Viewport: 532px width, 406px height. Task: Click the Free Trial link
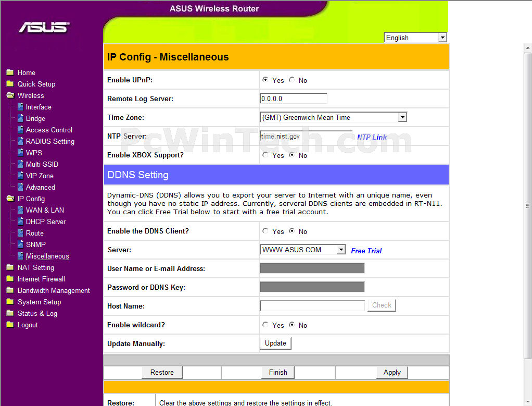pyautogui.click(x=366, y=251)
